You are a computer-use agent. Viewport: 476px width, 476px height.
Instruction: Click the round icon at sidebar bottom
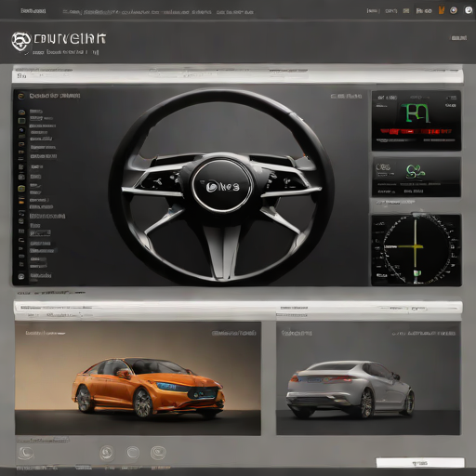(21, 276)
